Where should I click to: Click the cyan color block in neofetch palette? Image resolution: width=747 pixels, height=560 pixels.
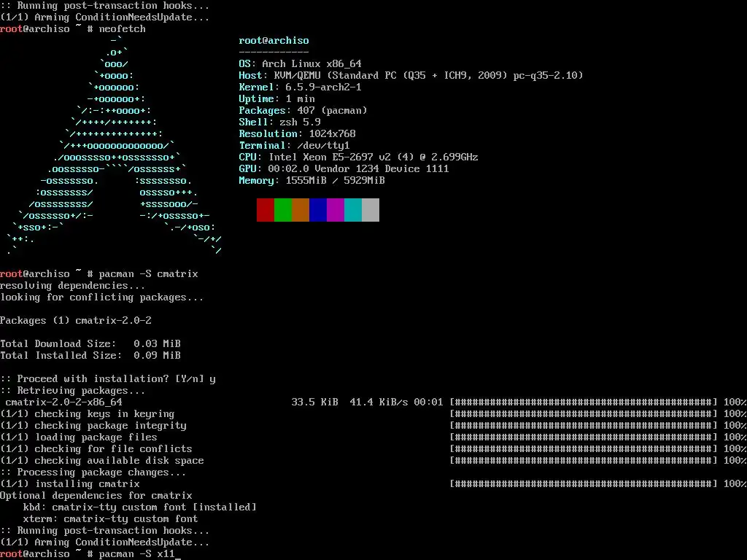(x=353, y=210)
